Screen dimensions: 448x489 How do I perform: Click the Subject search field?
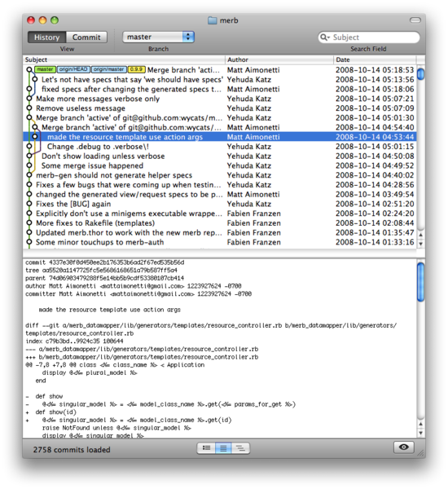(369, 37)
